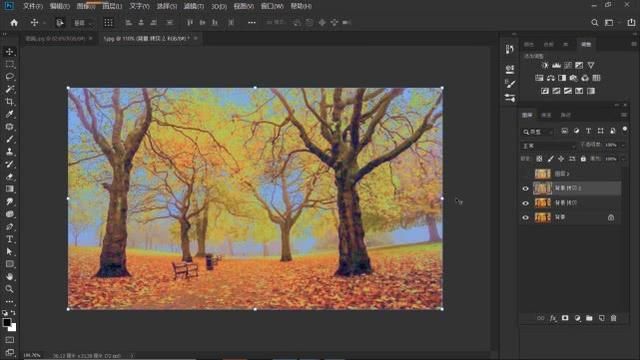Create a new layer group folder
The width and height of the screenshot is (640, 360).
(589, 318)
